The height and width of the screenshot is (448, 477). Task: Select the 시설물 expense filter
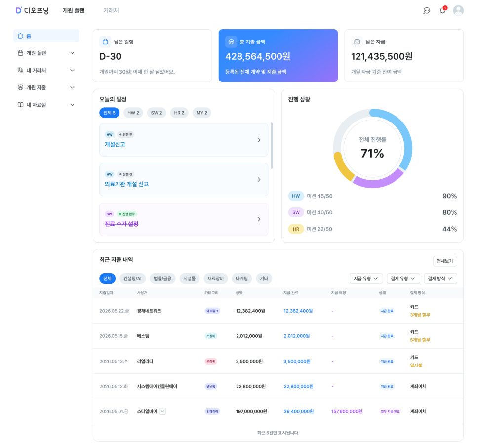point(190,278)
